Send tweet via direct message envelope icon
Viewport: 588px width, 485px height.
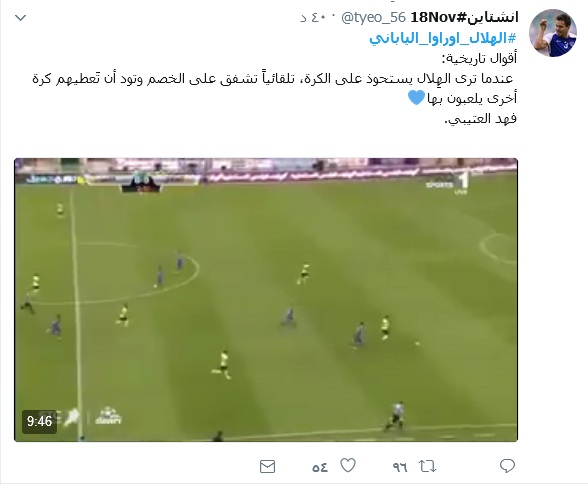[x=267, y=466]
